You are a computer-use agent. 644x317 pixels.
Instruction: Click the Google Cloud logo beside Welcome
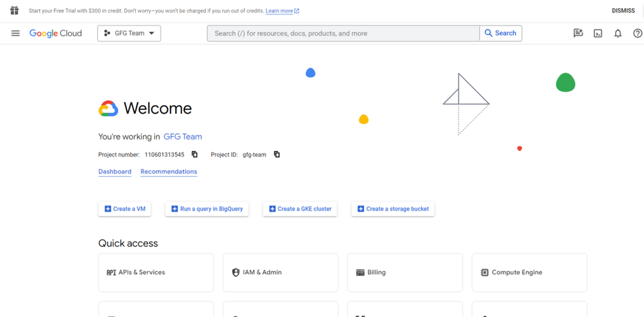coord(108,108)
